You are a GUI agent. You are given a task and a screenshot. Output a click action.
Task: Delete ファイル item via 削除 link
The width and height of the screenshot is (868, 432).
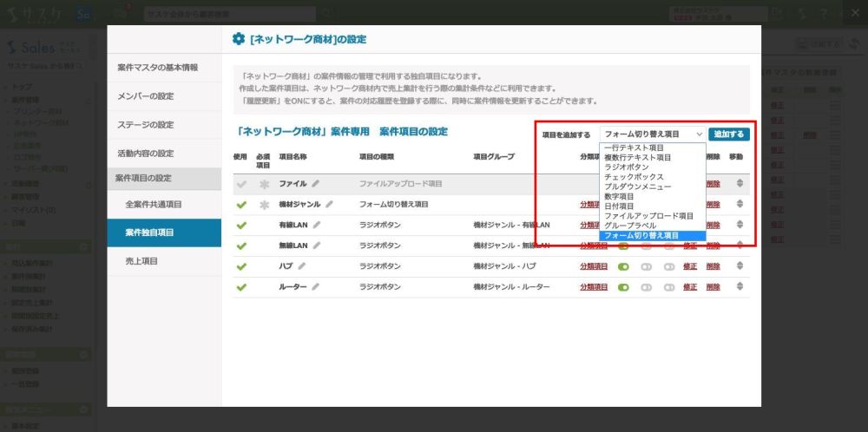click(713, 184)
